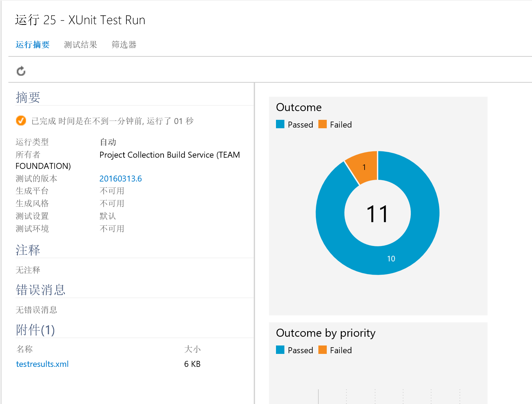Click the orange Failed swatch in Outcome by priority
Screen dimensions: 532x404
coord(323,350)
